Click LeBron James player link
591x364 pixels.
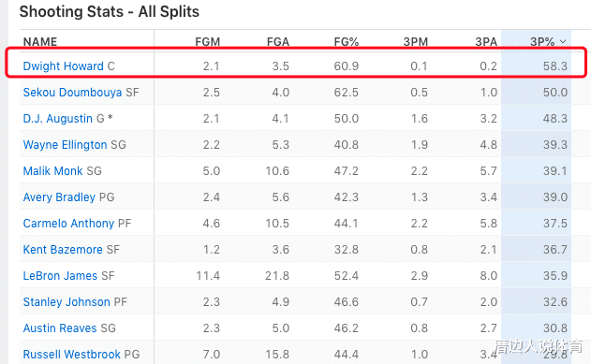tap(60, 276)
